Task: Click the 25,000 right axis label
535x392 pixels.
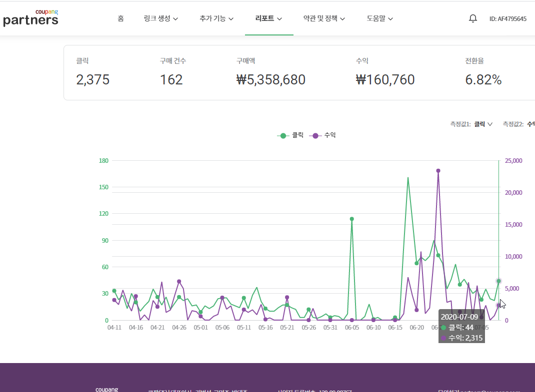Action: click(x=513, y=161)
